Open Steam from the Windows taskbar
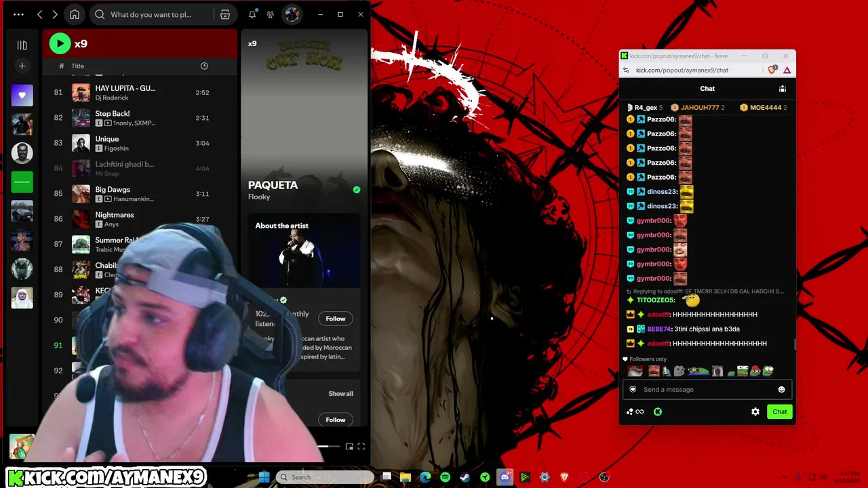 [x=465, y=477]
